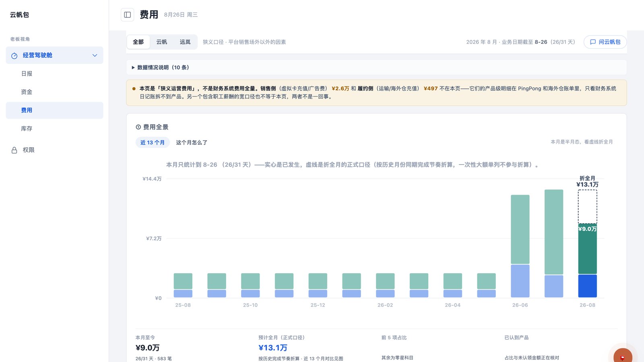Click the dark blue 26-08 bar segment
The height and width of the screenshot is (362, 644).
[587, 286]
